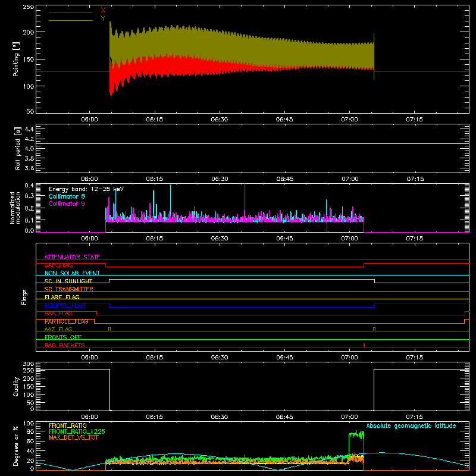
Task: Click the 3.6 tick on Roll period axis
Action: tap(29, 168)
